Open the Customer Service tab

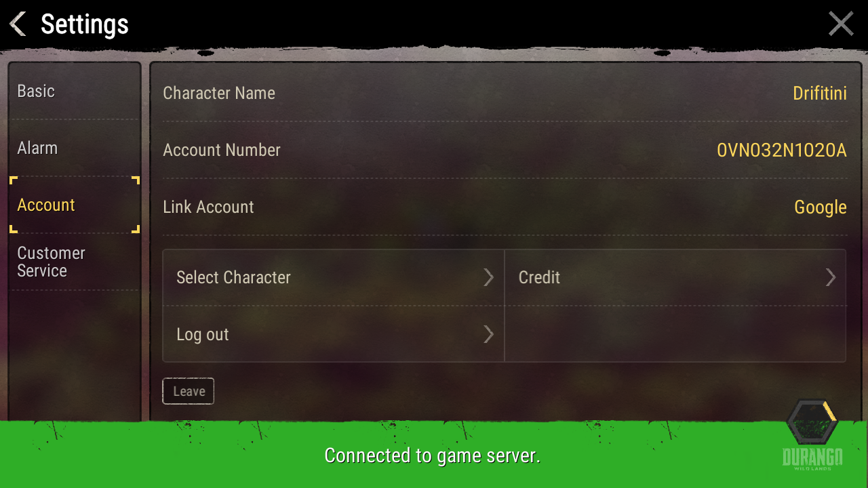(75, 262)
